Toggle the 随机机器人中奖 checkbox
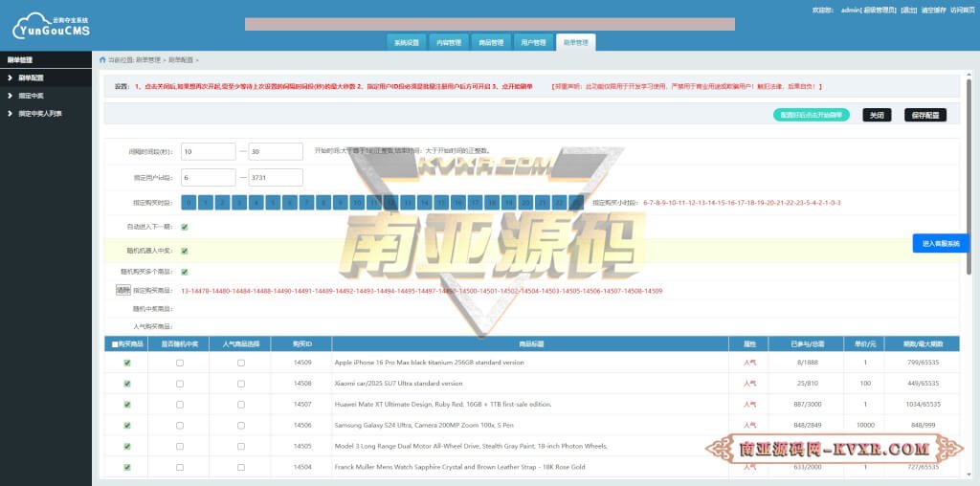 point(185,251)
